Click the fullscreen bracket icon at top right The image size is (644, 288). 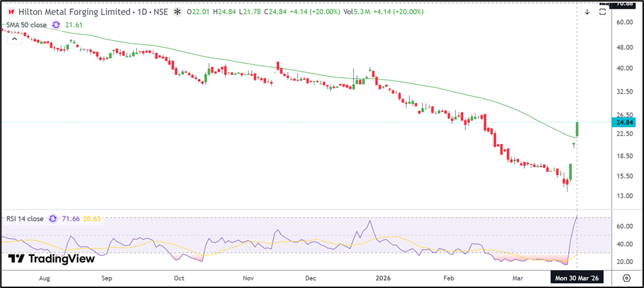(x=602, y=12)
